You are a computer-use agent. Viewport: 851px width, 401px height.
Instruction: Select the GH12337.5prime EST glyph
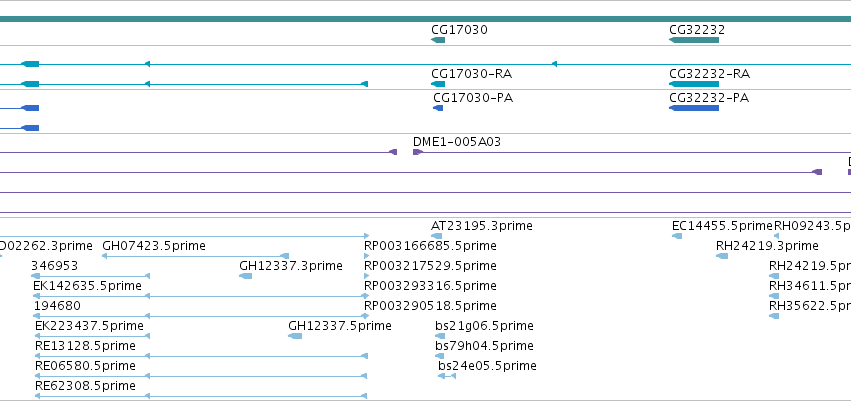295,336
